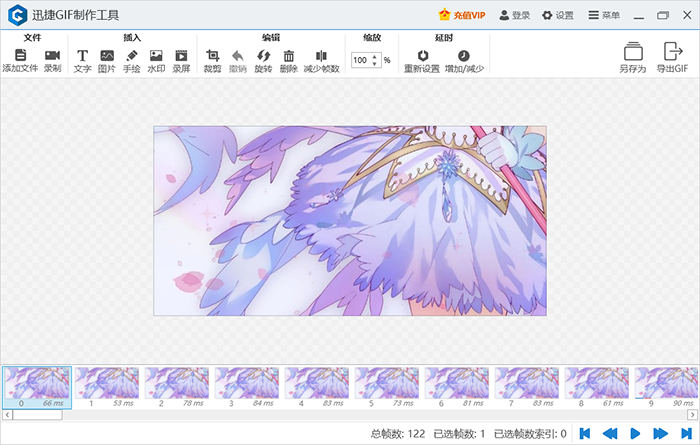700x445 pixels.
Task: Play the GIF animation preview
Action: [634, 433]
